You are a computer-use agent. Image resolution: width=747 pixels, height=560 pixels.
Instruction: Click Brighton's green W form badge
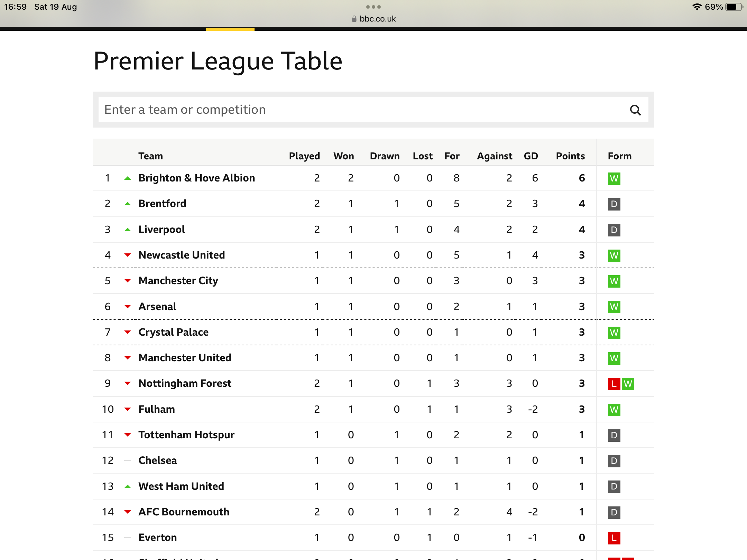pos(614,178)
